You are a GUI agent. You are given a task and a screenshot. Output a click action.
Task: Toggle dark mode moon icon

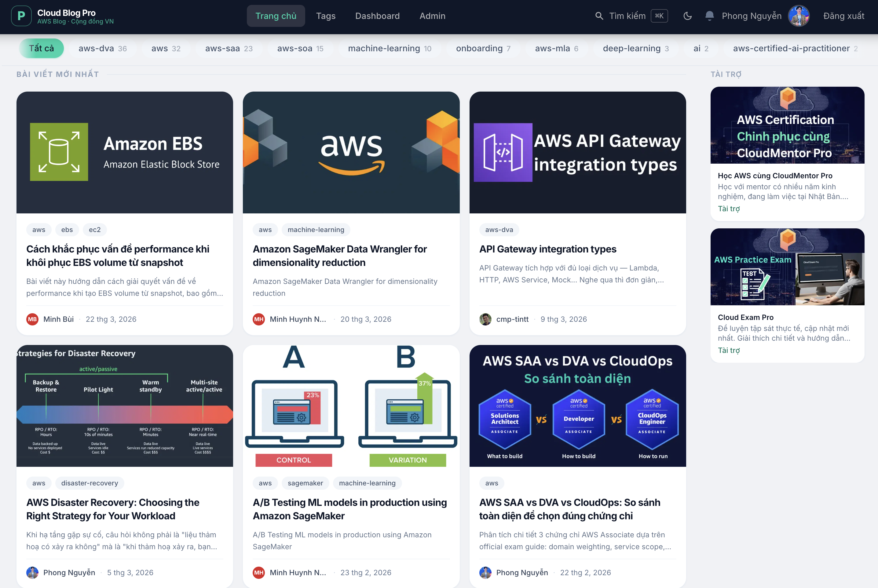[x=687, y=16]
